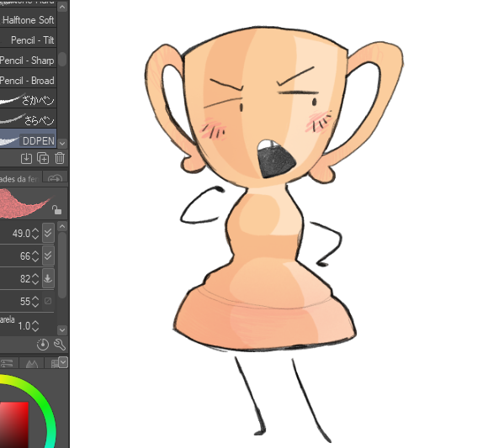Image resolution: width=488 pixels, height=448 pixels.
Task: Click the disabled dynamics button beside 55
Action: pos(48,301)
